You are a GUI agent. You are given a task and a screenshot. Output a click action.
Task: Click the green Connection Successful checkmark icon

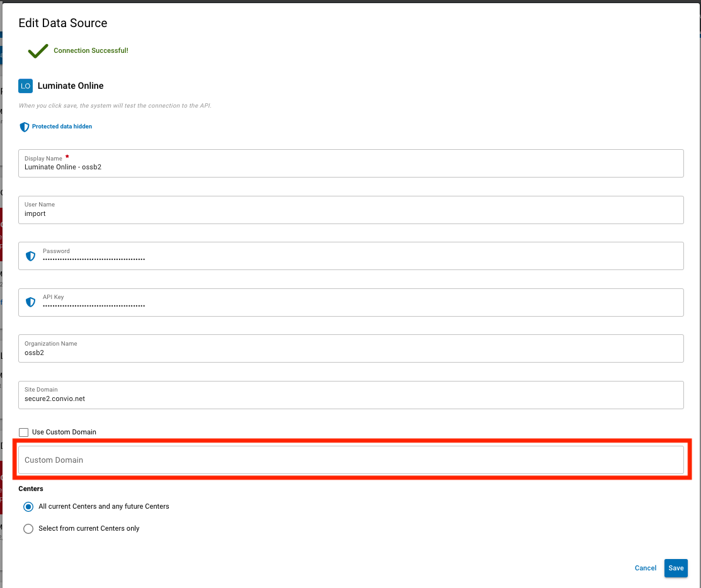click(x=37, y=50)
